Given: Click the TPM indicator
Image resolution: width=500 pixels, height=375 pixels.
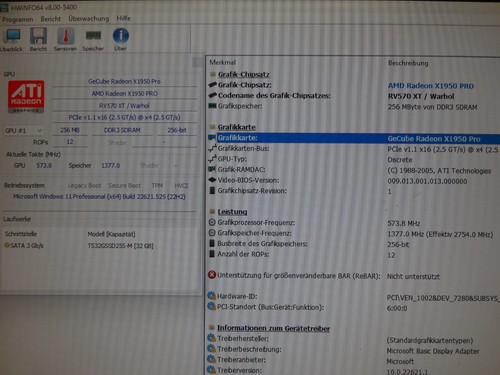Looking at the screenshot, I should click(157, 186).
